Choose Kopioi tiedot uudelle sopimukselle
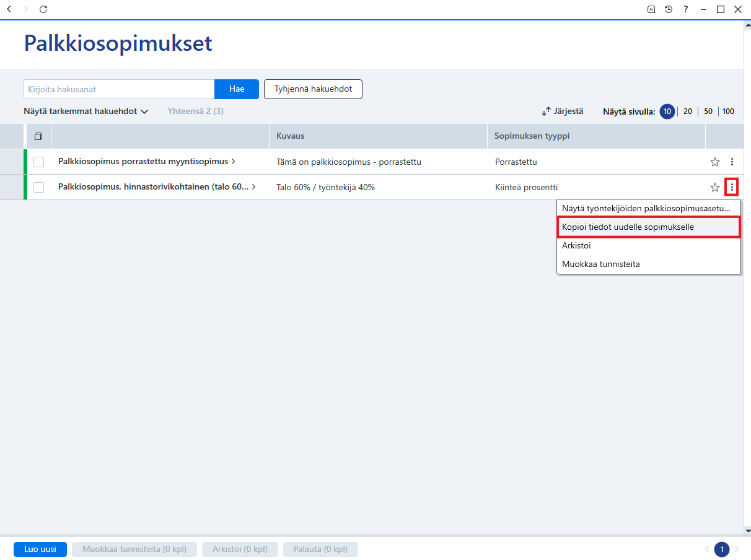751x560 pixels. (649, 227)
